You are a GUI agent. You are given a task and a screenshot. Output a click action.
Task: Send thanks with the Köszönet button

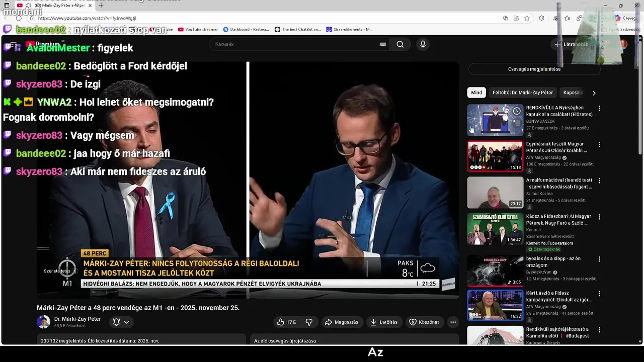(424, 322)
